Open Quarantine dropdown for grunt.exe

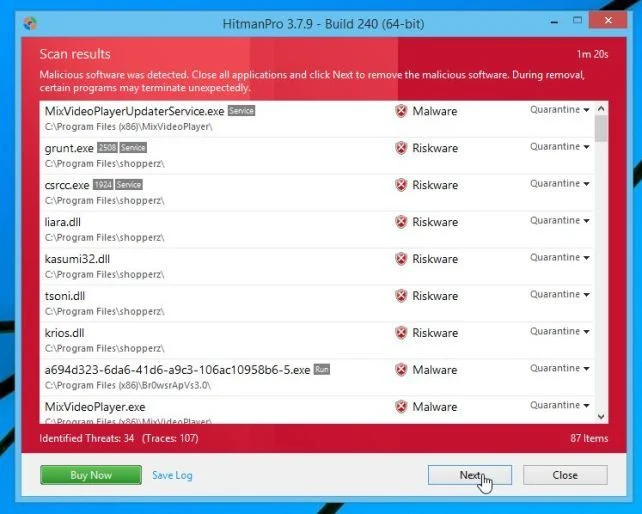coord(559,147)
